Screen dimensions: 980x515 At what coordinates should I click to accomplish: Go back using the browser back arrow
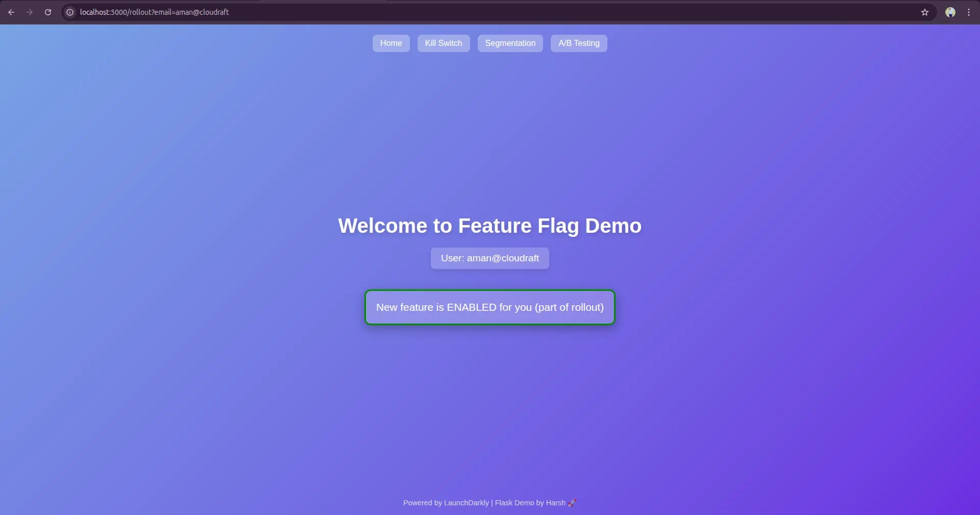(11, 12)
